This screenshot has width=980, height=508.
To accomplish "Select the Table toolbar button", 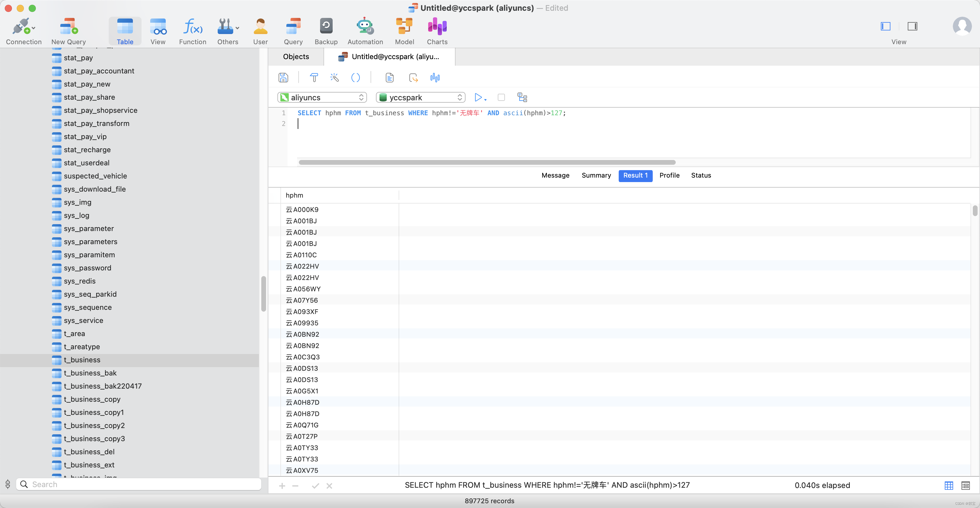I will [x=125, y=31].
